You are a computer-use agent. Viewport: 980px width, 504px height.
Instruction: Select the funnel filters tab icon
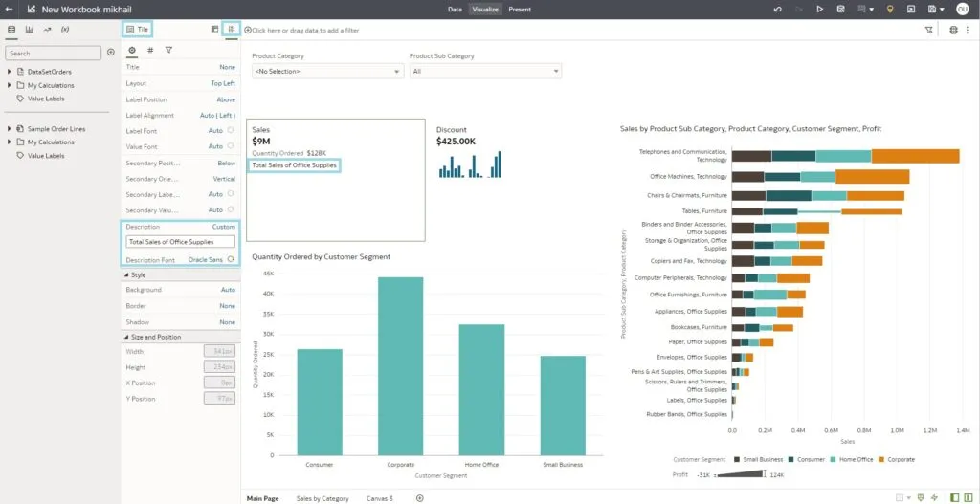point(168,50)
